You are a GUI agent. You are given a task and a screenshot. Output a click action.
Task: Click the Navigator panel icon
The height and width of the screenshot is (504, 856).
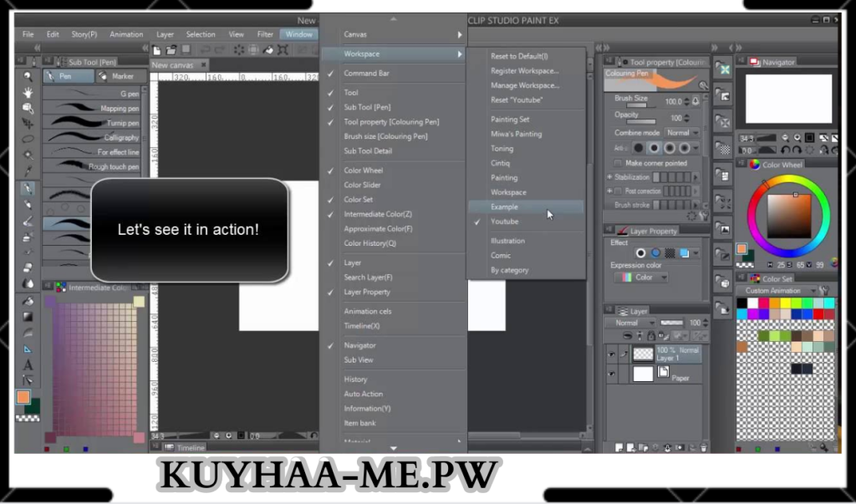tap(755, 62)
